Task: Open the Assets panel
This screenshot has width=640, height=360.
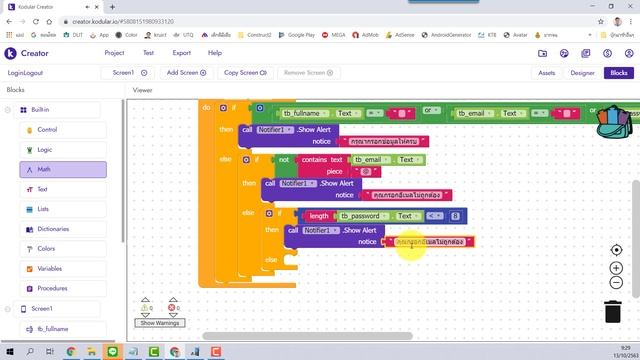Action: (547, 73)
